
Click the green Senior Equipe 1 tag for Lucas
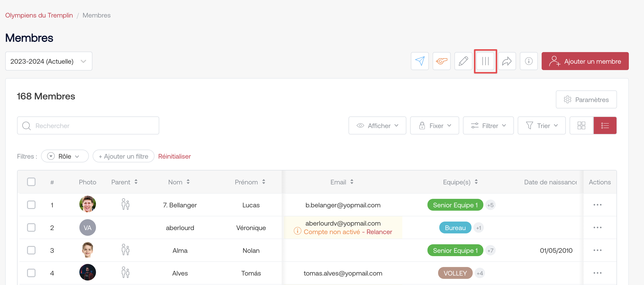click(455, 205)
